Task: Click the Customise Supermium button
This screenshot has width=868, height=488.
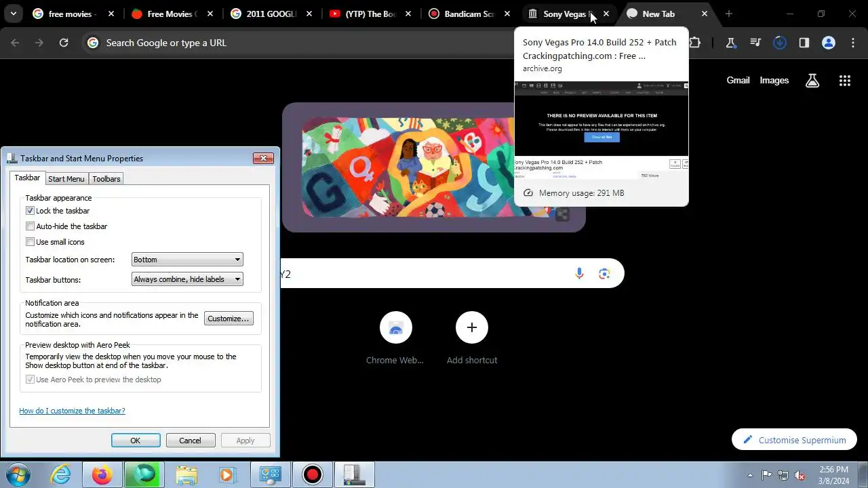Action: 794,440
